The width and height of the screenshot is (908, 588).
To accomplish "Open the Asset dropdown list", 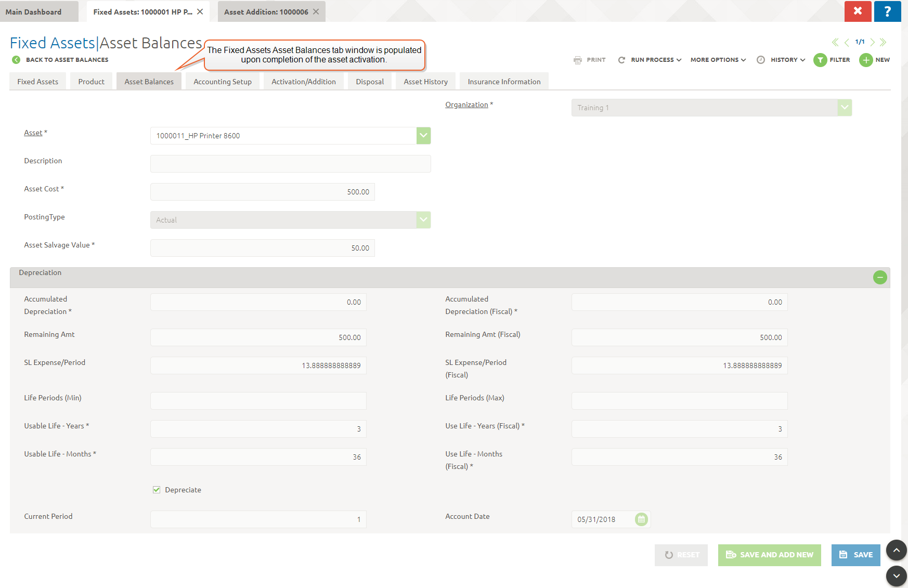I will [423, 136].
